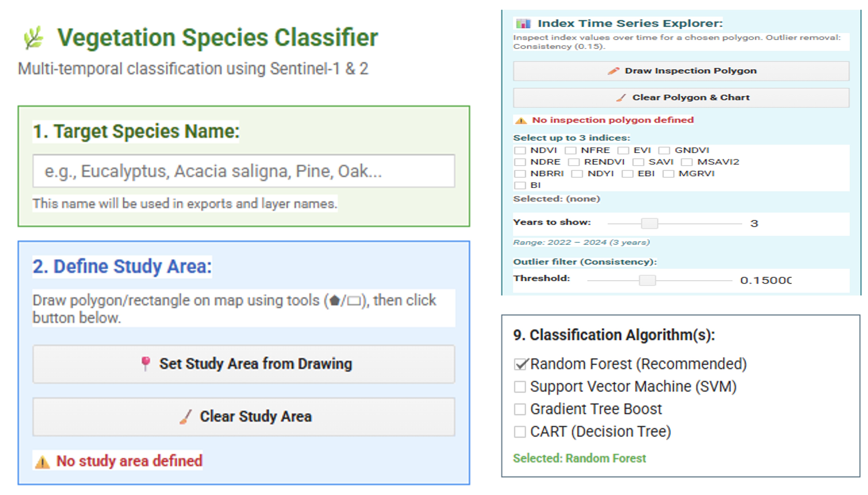Check the MSAVI2 index option
The width and height of the screenshot is (868, 495).
(x=687, y=162)
